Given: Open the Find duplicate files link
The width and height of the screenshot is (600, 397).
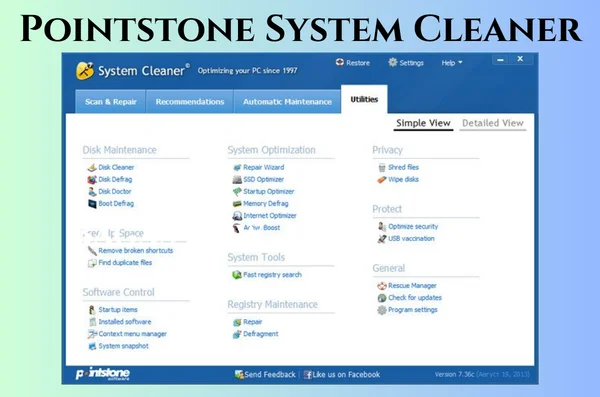Looking at the screenshot, I should coord(125,263).
